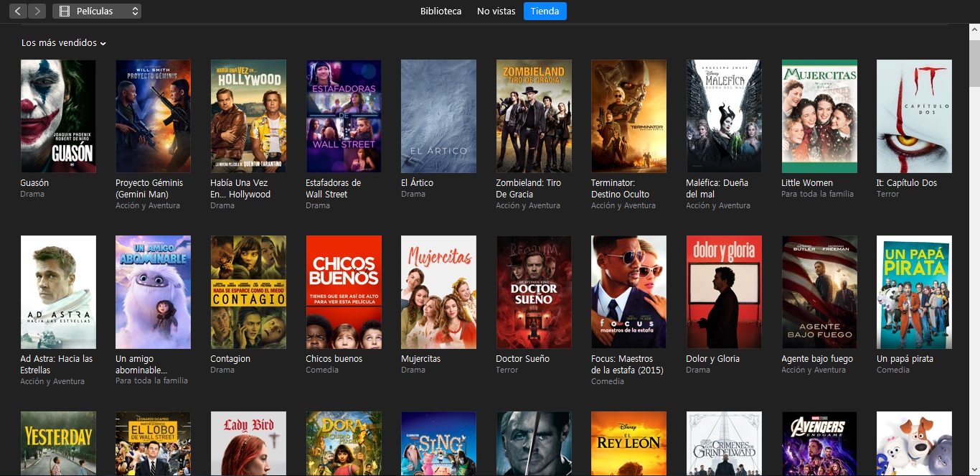Image resolution: width=980 pixels, height=476 pixels.
Task: Click the Estafadoras de Wall Street title
Action: point(334,189)
